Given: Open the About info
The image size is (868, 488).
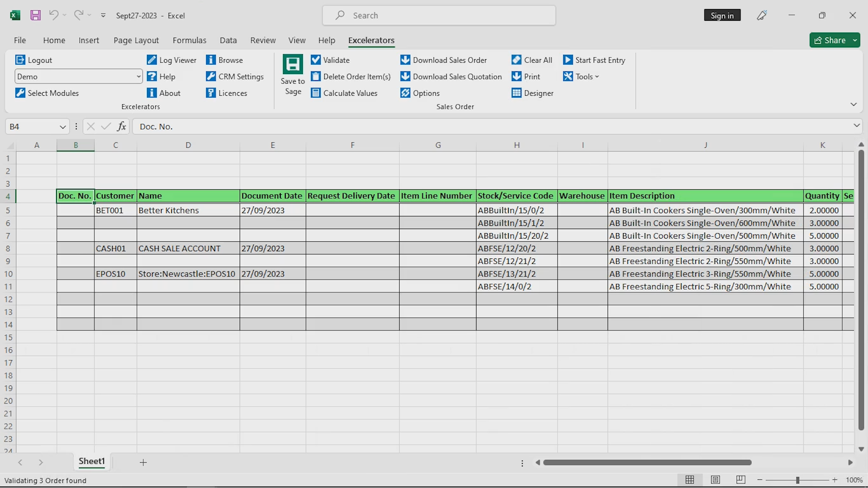Looking at the screenshot, I should coord(164,93).
